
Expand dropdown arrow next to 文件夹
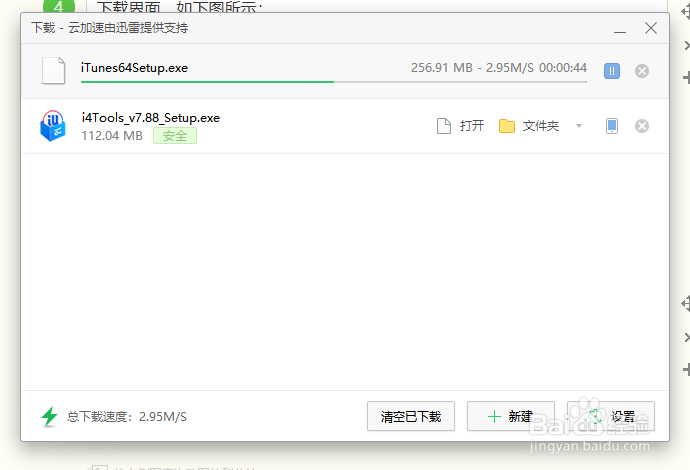(x=579, y=126)
